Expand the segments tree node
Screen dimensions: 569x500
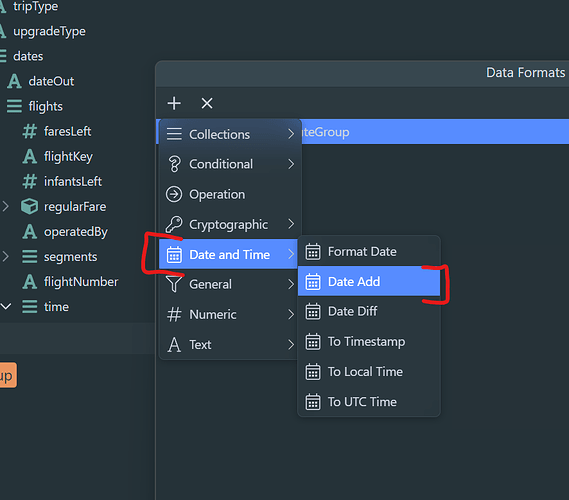(5, 257)
